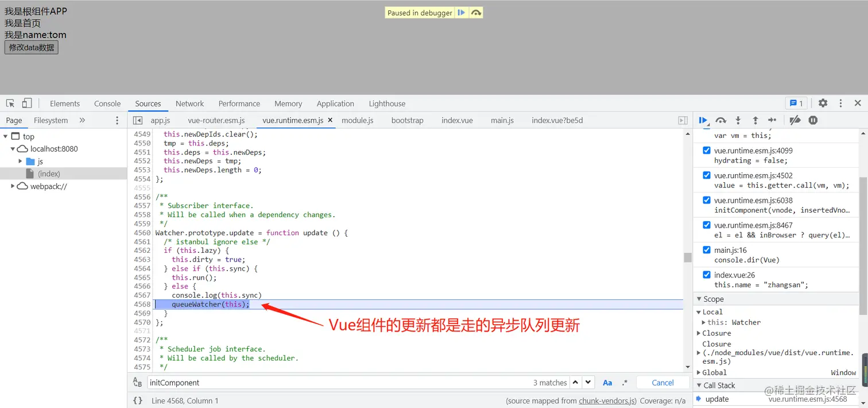Click the Step icon in debugger toolbar
Image resolution: width=868 pixels, height=408 pixels.
tap(772, 120)
